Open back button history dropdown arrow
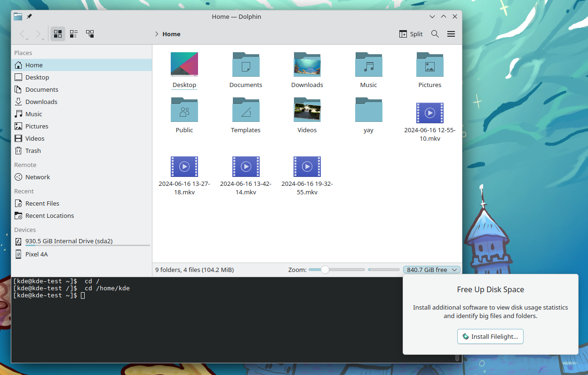 pos(27,39)
